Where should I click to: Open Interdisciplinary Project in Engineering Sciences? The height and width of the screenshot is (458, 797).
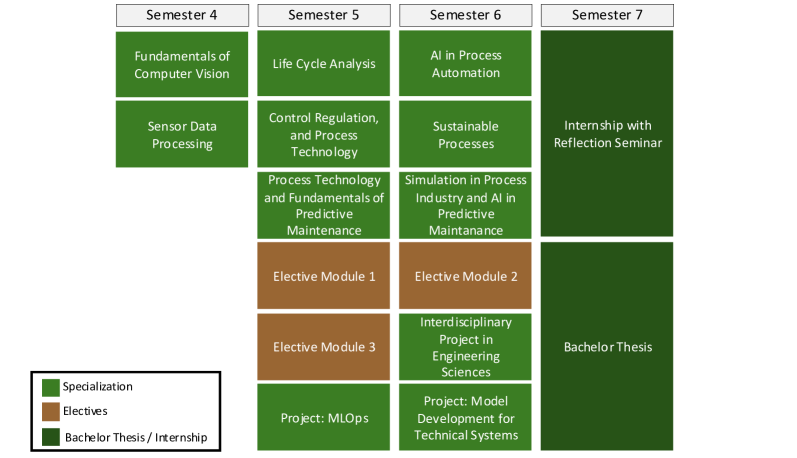click(465, 346)
